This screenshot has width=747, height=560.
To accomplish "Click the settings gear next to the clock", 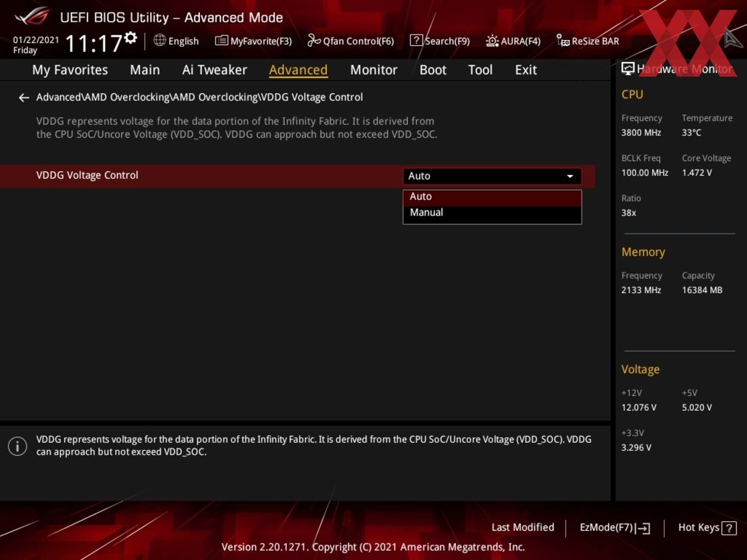I will pos(130,38).
